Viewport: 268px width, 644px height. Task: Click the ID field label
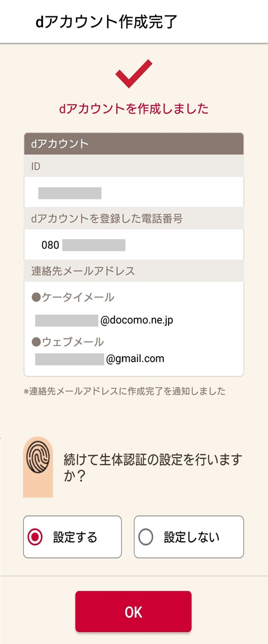(134, 166)
